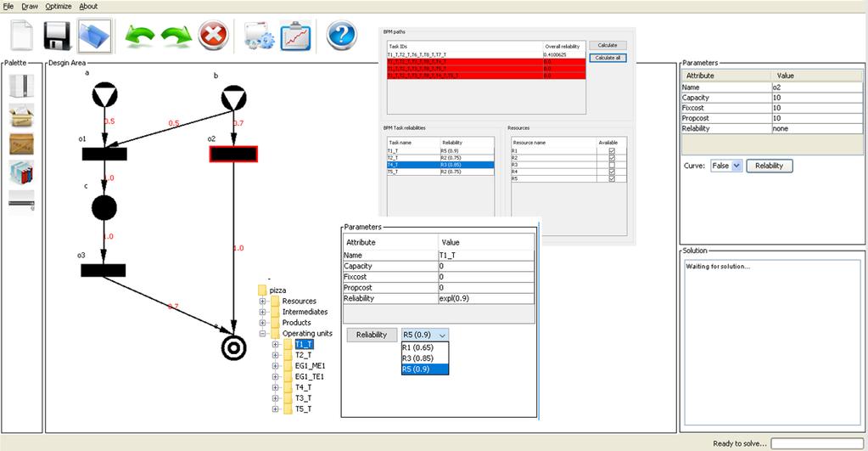
Task: Open the R5 (0.9) reliability combo box
Action: [x=425, y=335]
